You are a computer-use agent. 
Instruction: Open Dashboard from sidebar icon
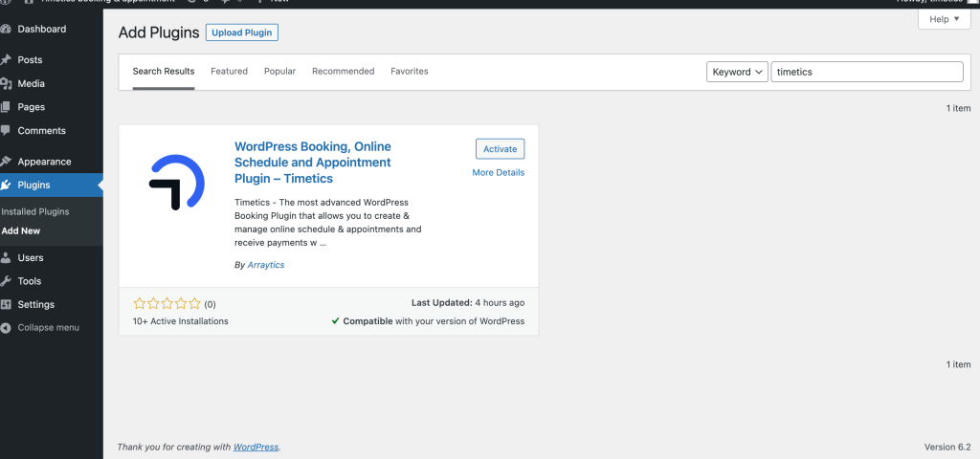pyautogui.click(x=6, y=29)
